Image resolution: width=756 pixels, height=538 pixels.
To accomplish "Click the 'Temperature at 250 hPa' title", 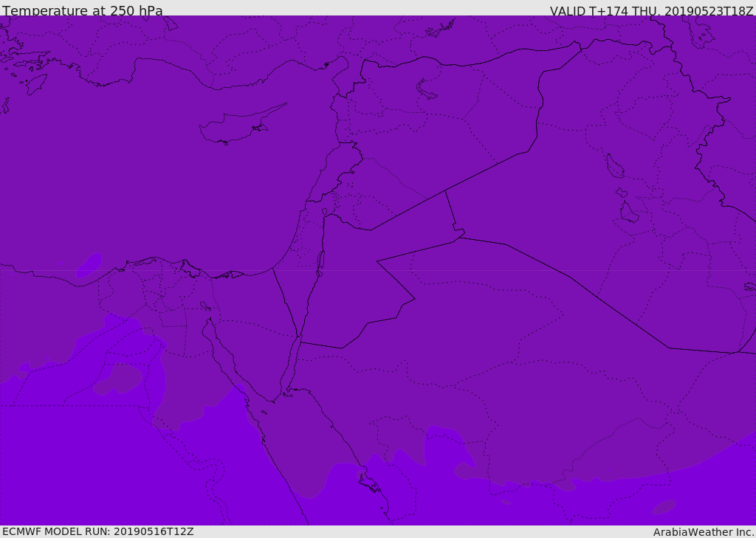I will 83,10.
